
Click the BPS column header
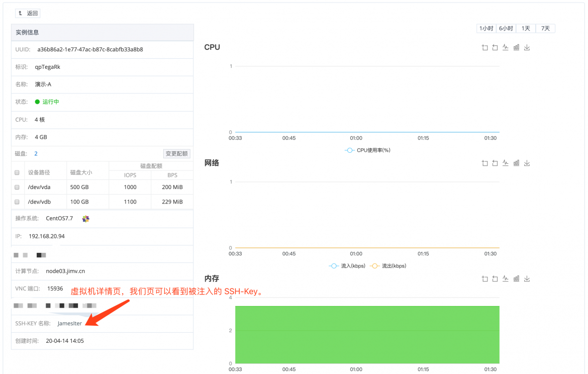tap(172, 175)
